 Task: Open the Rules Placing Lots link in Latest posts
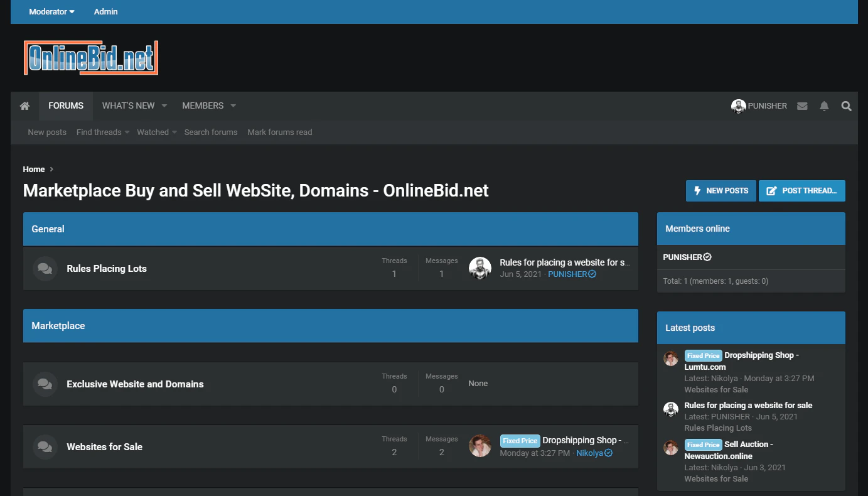point(718,428)
